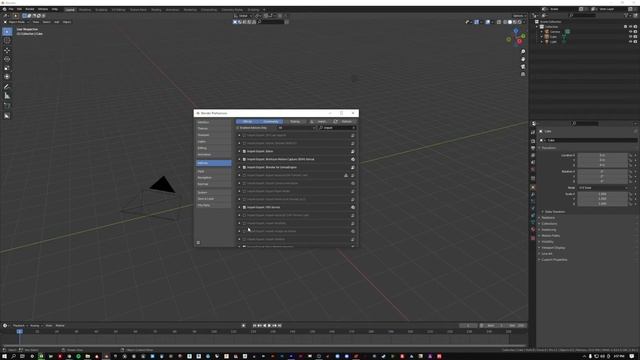Click warning icon in add-on list
The width and height of the screenshot is (640, 360).
(x=346, y=175)
